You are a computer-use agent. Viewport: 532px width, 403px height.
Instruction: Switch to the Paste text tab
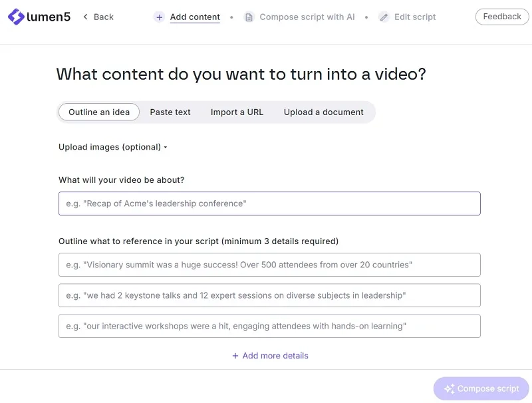pos(170,112)
